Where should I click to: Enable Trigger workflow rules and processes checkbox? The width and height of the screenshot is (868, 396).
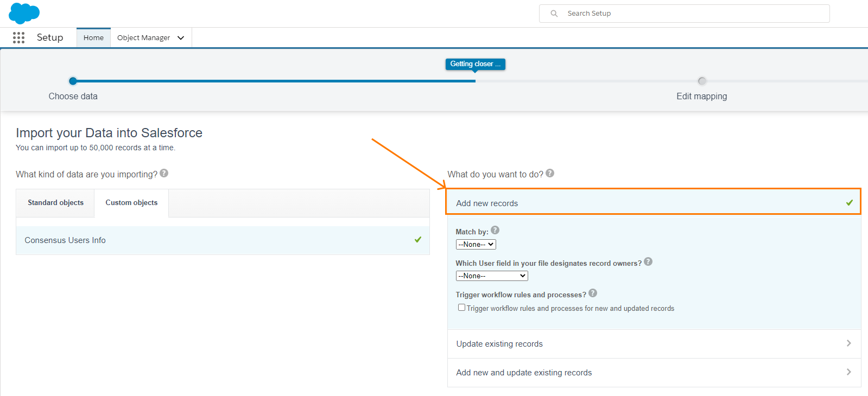(461, 307)
